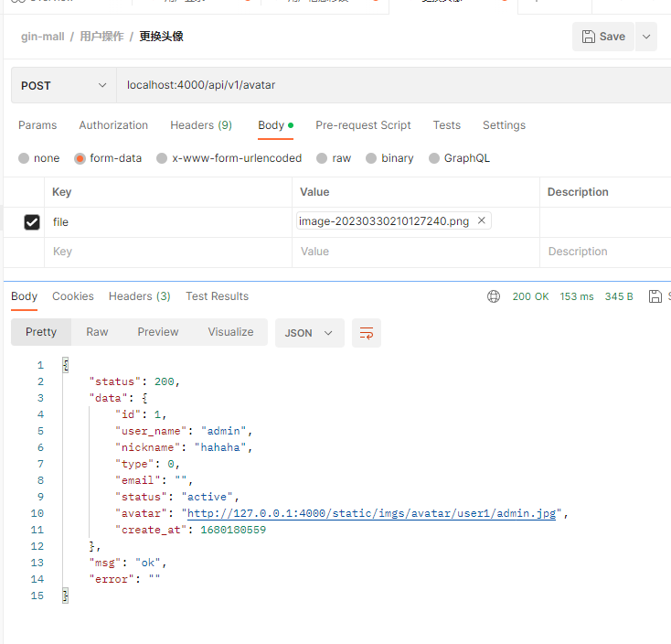
Task: Open the Save options dropdown arrow
Action: [x=646, y=37]
